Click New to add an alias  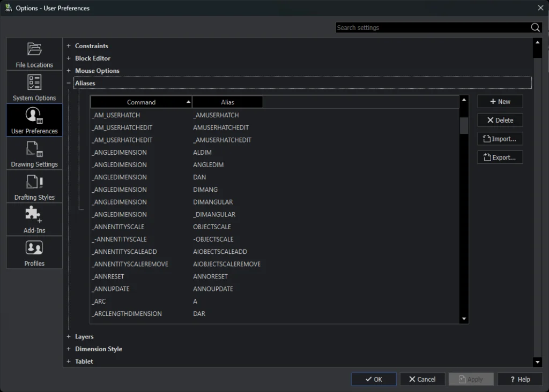pos(500,102)
